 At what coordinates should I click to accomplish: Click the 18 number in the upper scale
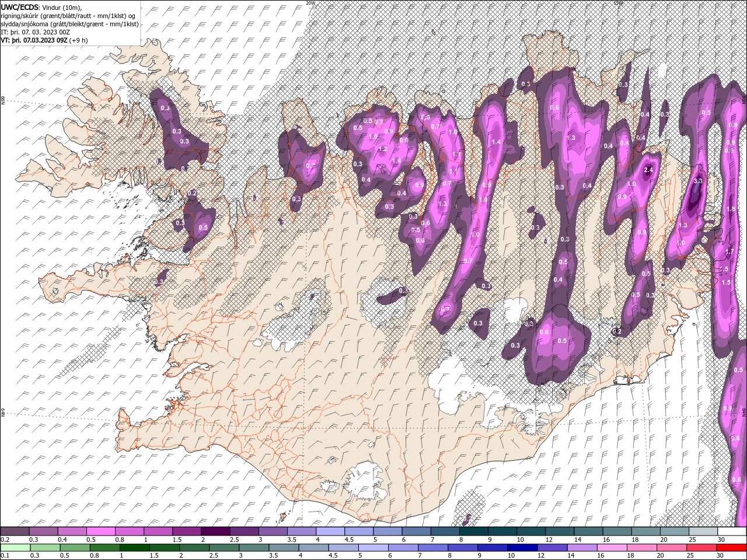636,540
